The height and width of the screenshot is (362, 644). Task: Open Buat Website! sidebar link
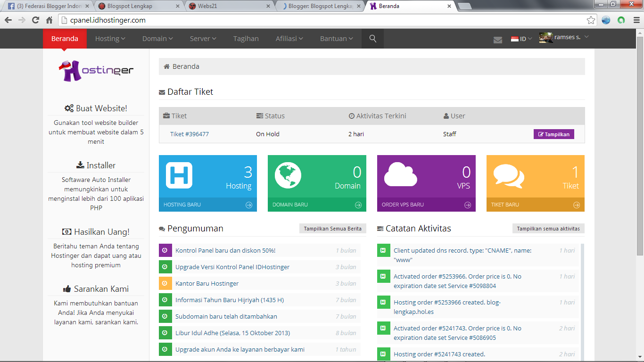96,108
